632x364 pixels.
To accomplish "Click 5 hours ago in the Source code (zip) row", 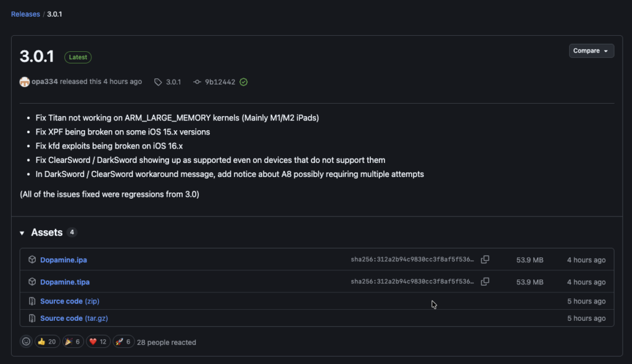I will tap(586, 301).
